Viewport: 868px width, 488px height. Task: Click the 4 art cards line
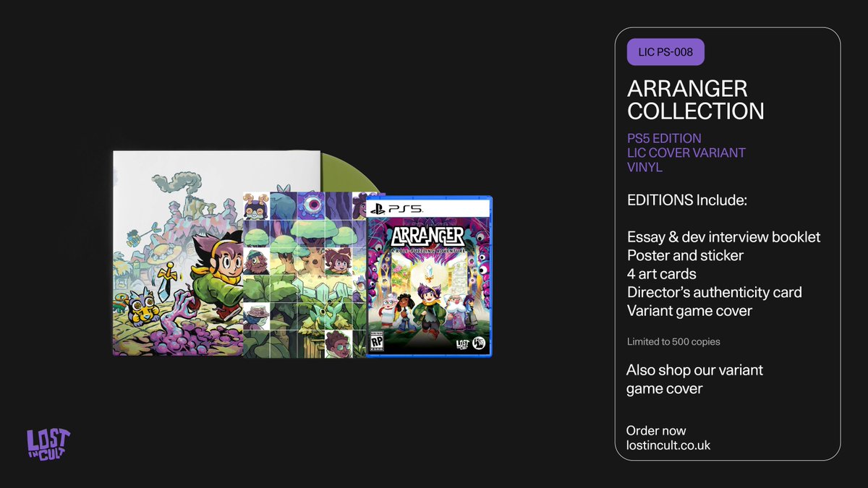(x=662, y=274)
